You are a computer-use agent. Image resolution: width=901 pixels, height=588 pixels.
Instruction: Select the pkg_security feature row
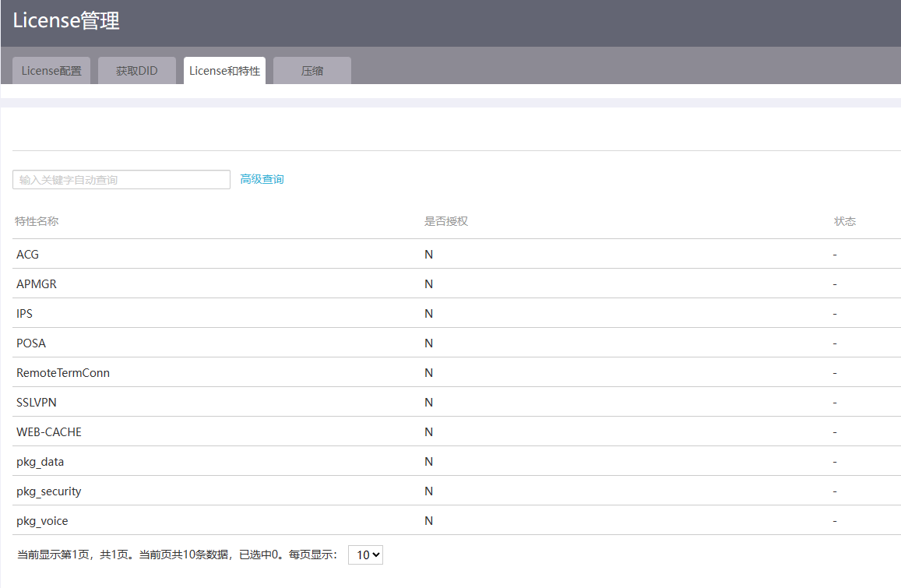[x=49, y=491]
